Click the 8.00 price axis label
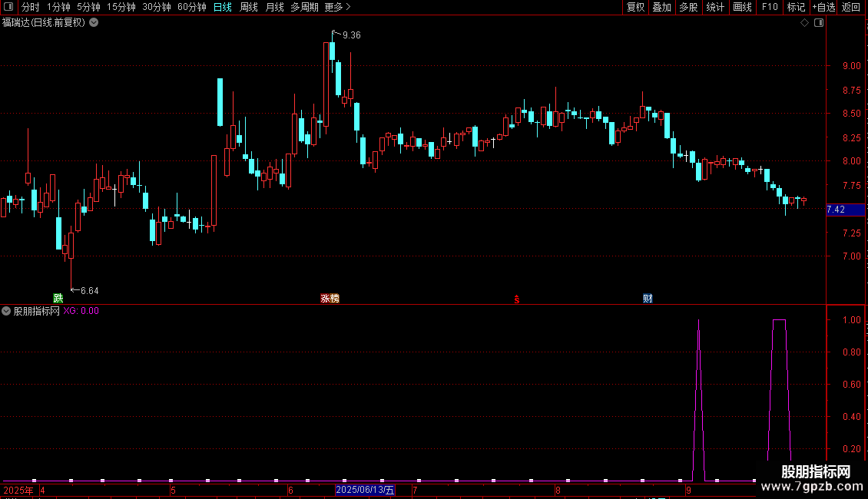This screenshot has width=868, height=499. click(x=851, y=161)
